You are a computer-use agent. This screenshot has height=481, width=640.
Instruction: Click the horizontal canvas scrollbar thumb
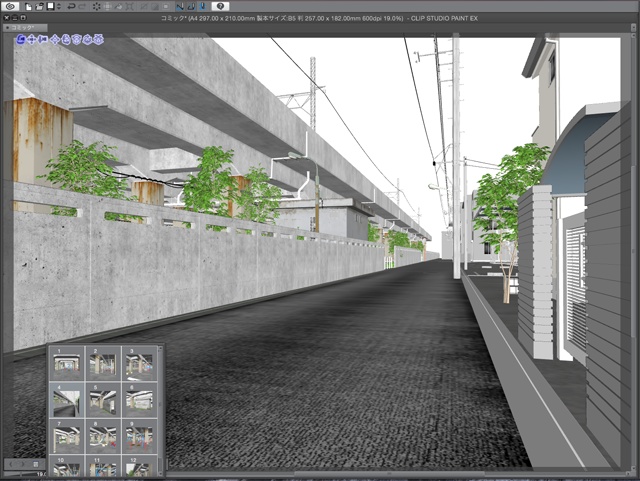(390, 474)
